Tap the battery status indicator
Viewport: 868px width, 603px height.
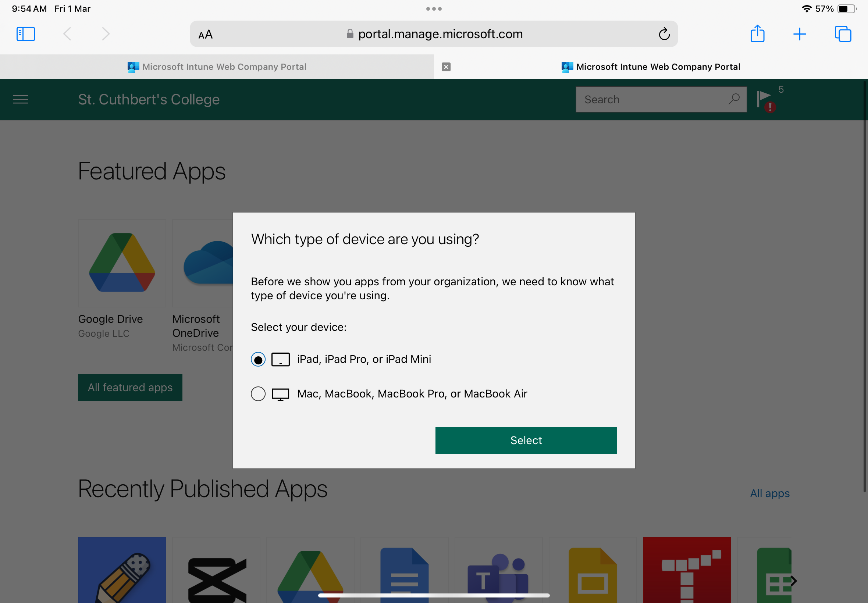coord(847,9)
